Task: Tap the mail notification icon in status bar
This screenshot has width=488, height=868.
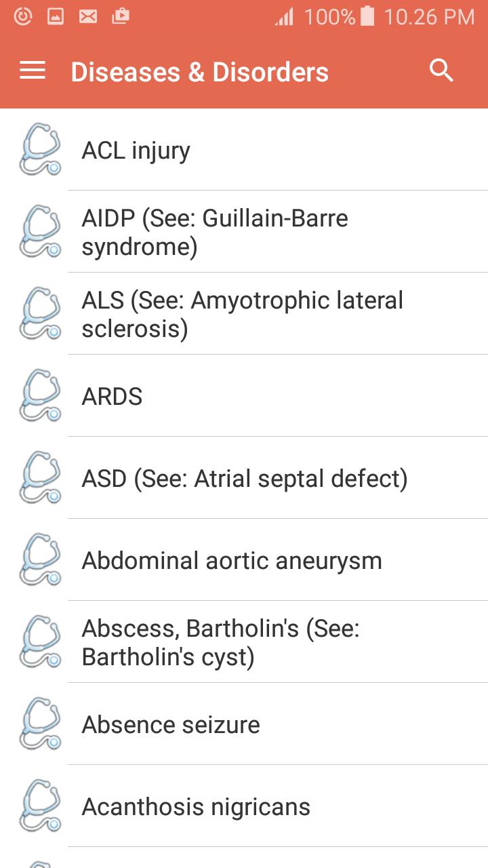Action: tap(88, 17)
